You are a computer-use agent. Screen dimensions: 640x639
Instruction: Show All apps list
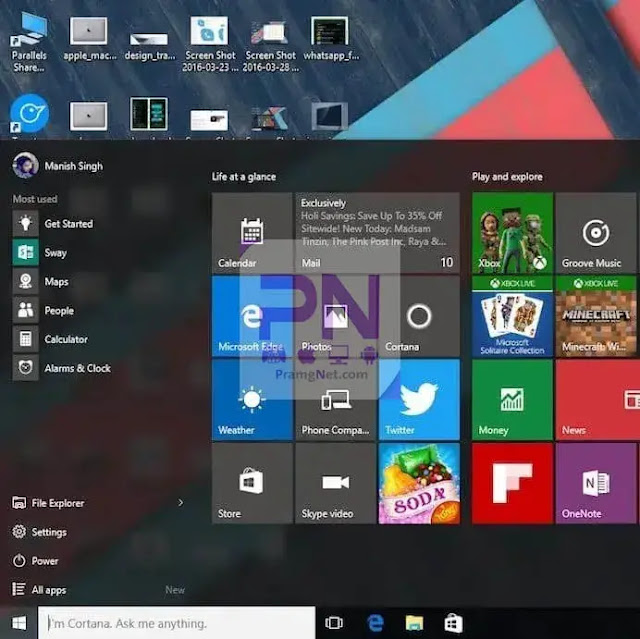click(39, 590)
